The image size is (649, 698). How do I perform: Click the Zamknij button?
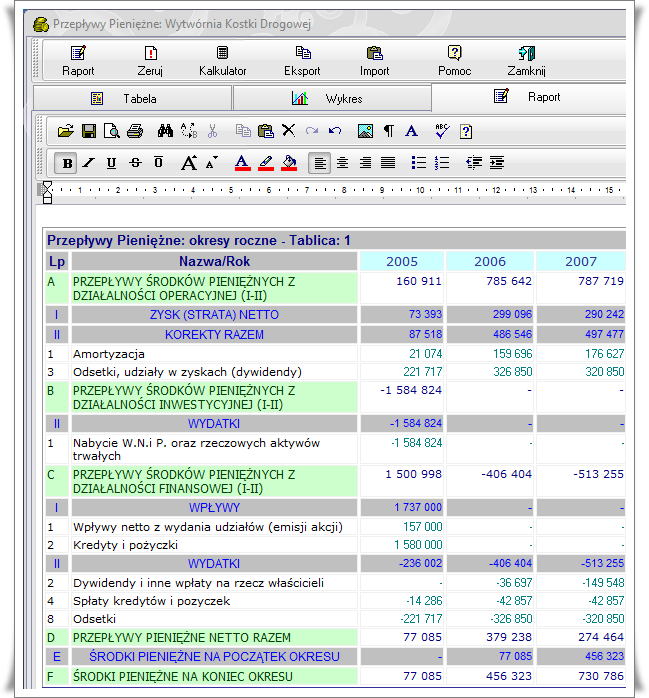[x=526, y=61]
